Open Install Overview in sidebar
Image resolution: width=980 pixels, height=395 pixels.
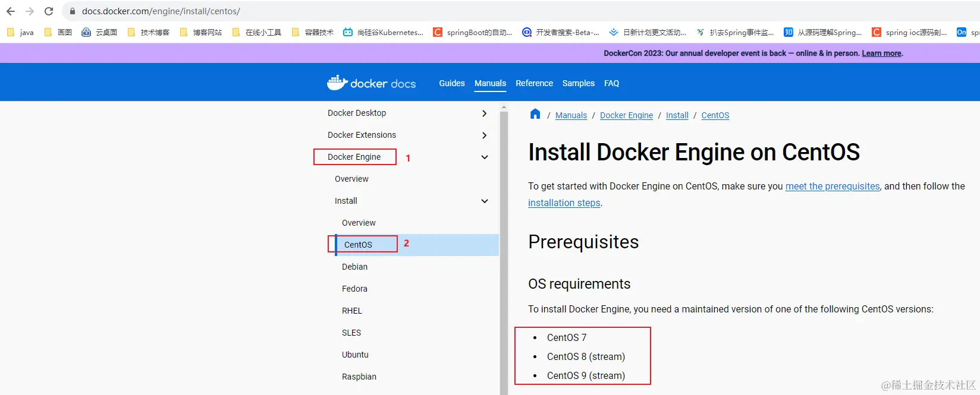coord(359,223)
